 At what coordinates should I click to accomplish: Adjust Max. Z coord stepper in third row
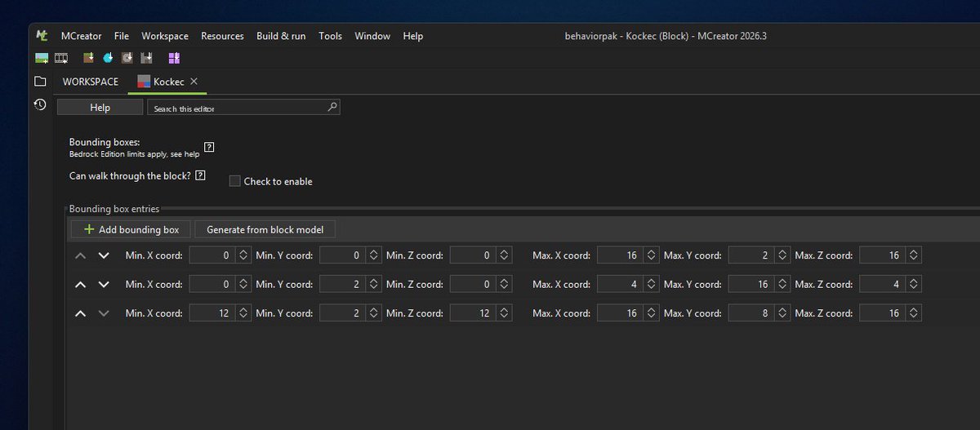click(x=914, y=313)
